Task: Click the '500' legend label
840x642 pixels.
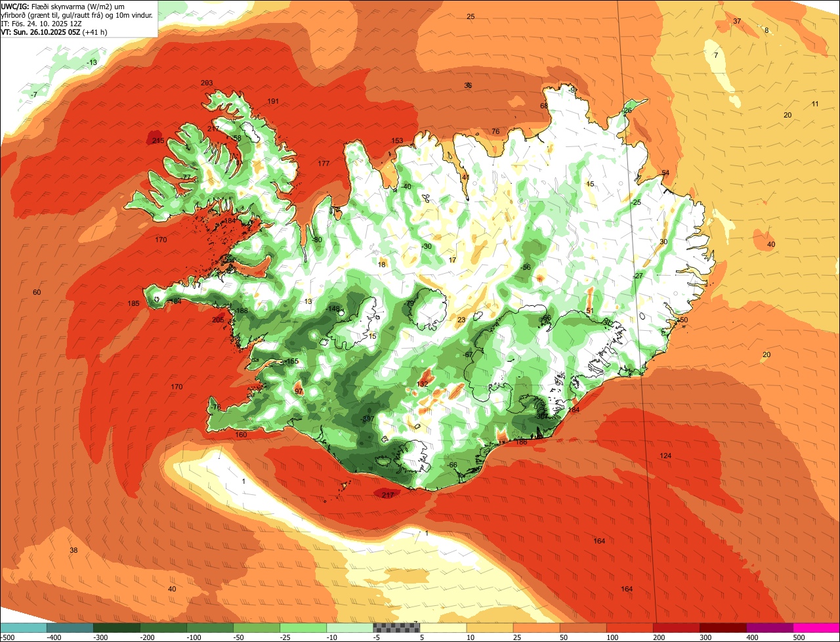Action: [799, 637]
